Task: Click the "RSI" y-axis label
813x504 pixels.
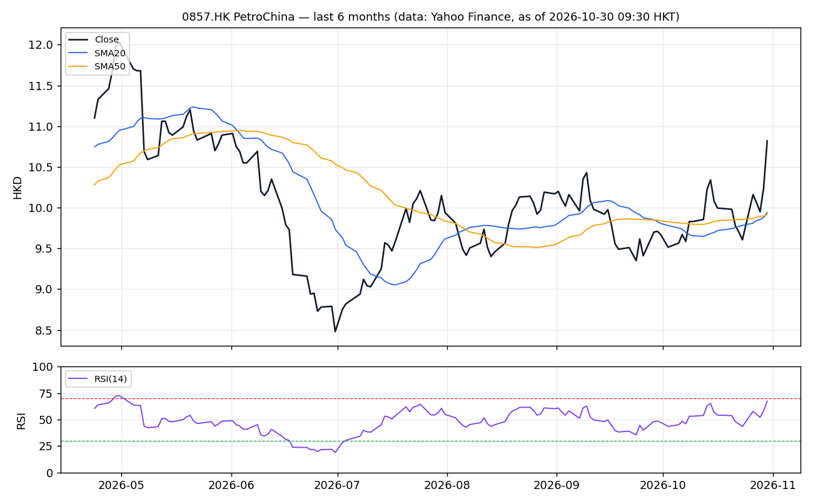Action: (21, 420)
